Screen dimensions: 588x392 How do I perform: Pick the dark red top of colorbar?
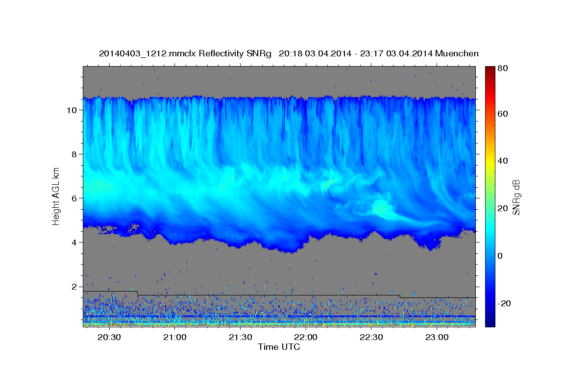click(490, 70)
